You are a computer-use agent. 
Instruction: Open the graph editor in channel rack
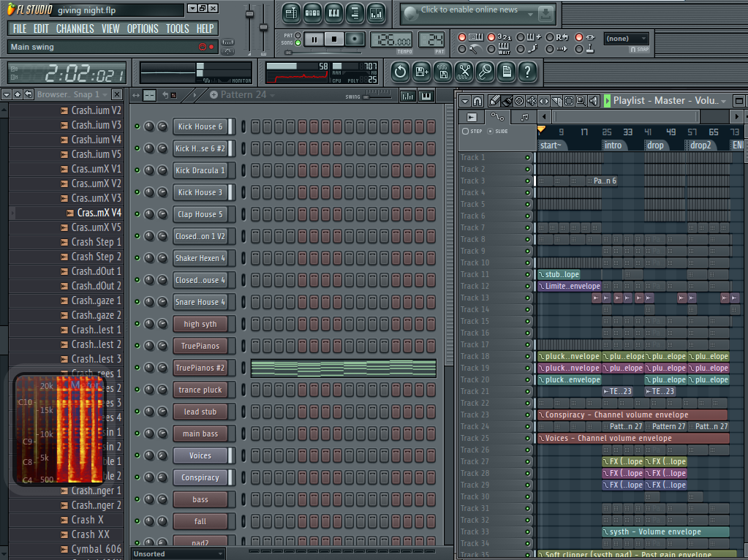point(407,96)
